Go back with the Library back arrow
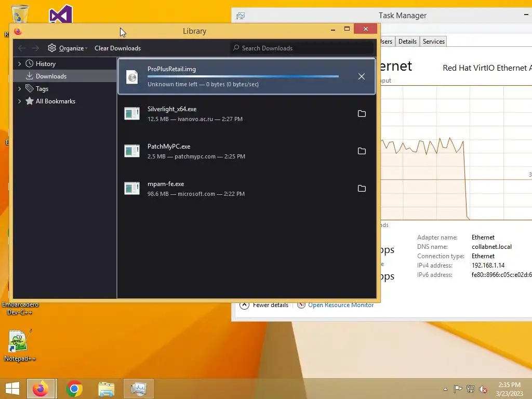Screen dimensions: 532x399 (22, 48)
